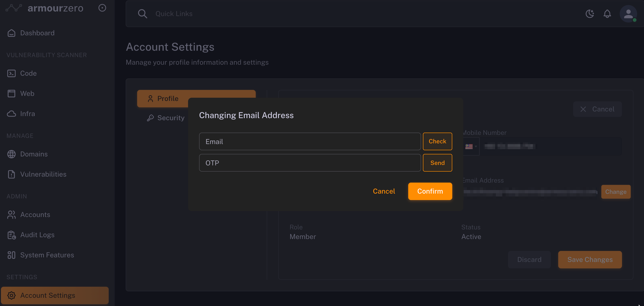Confirm the email address change
644x306 pixels.
430,191
